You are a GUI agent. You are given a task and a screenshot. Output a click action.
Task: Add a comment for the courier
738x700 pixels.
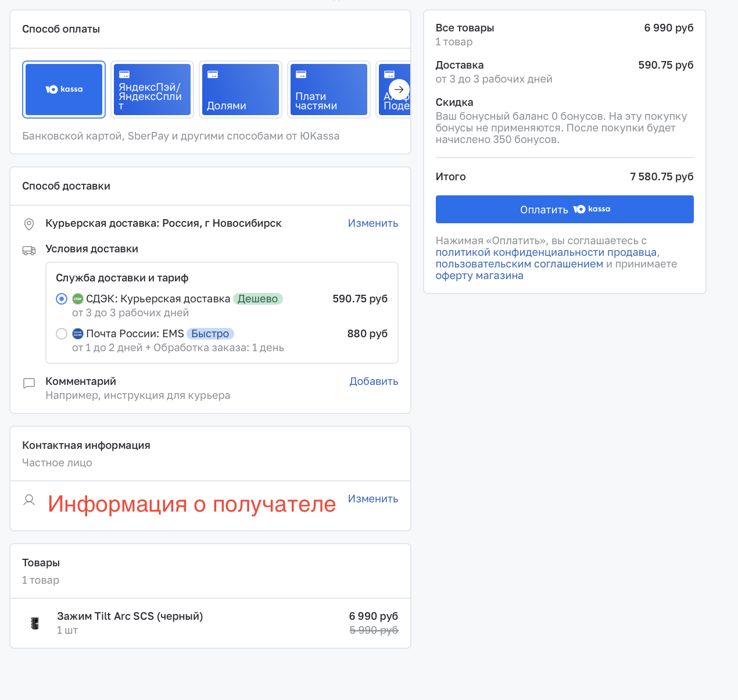click(374, 381)
